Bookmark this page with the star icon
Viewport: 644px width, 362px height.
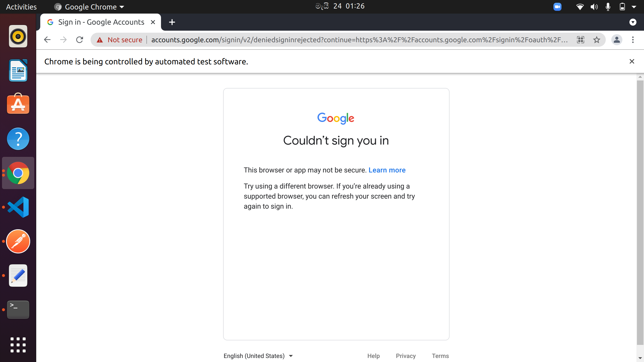point(596,40)
